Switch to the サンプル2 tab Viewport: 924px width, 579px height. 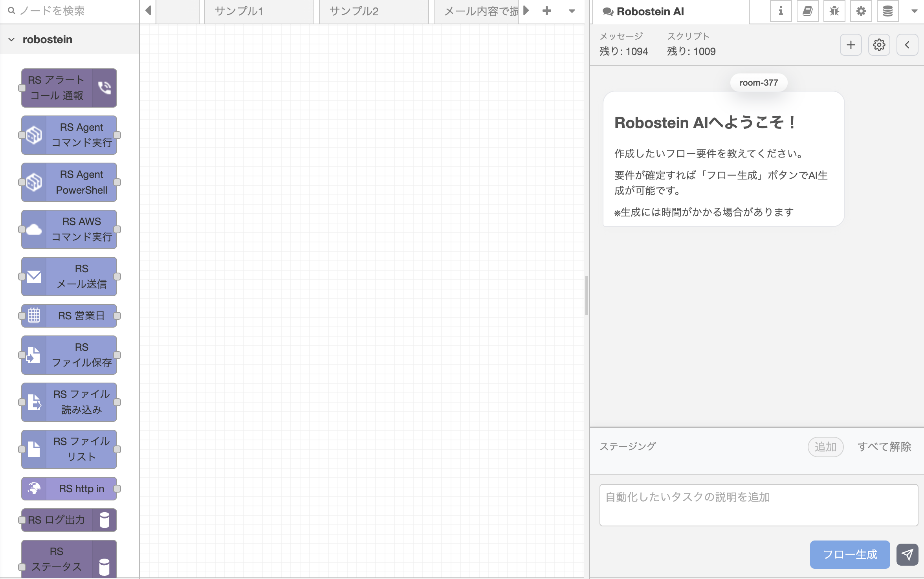354,11
